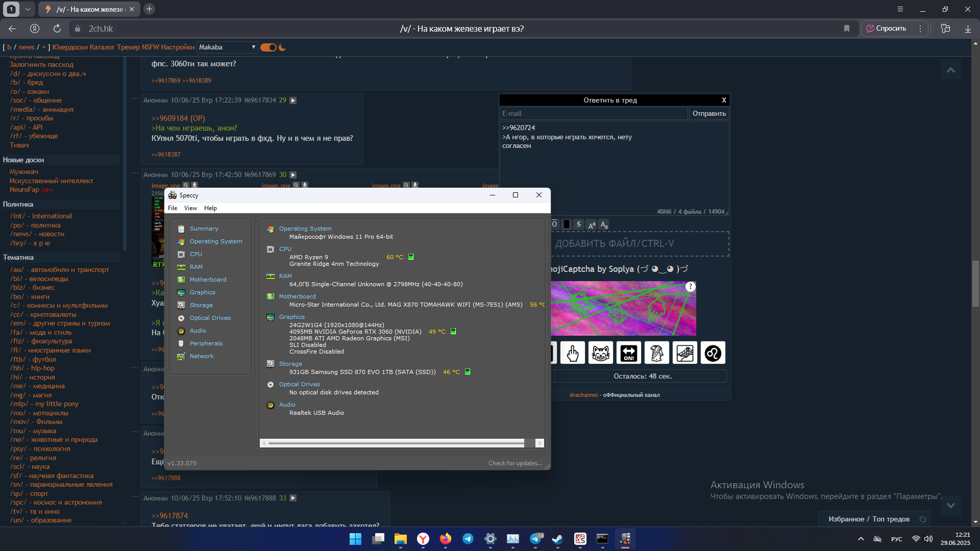980x551 pixels.
Task: Open Настройки in top navigation
Action: point(178,47)
